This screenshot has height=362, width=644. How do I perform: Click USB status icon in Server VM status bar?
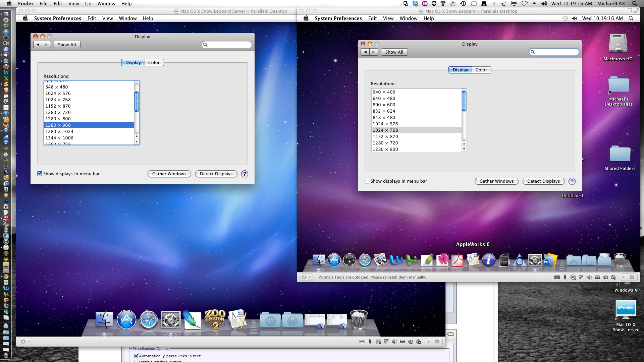(x=370, y=342)
